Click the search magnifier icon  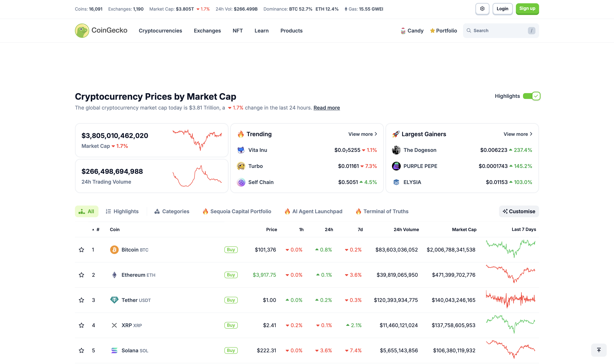[x=469, y=30]
